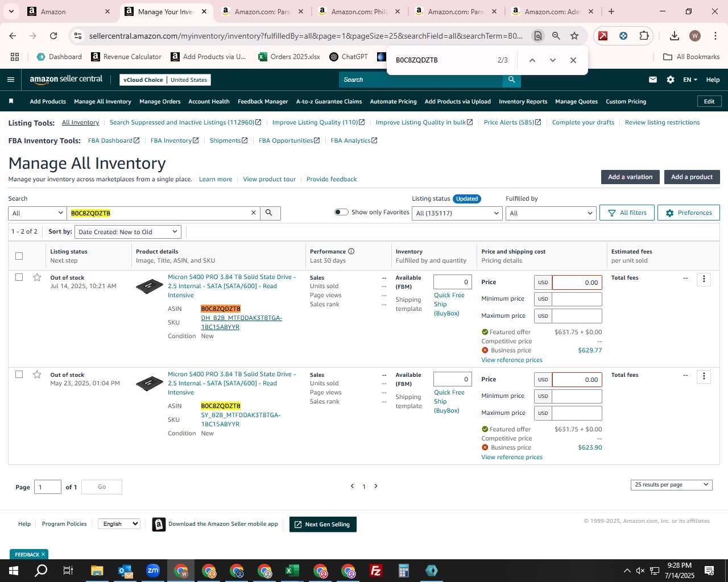This screenshot has width=728, height=582.
Task: Open actions menu for Jul 14 listing
Action: point(704,279)
